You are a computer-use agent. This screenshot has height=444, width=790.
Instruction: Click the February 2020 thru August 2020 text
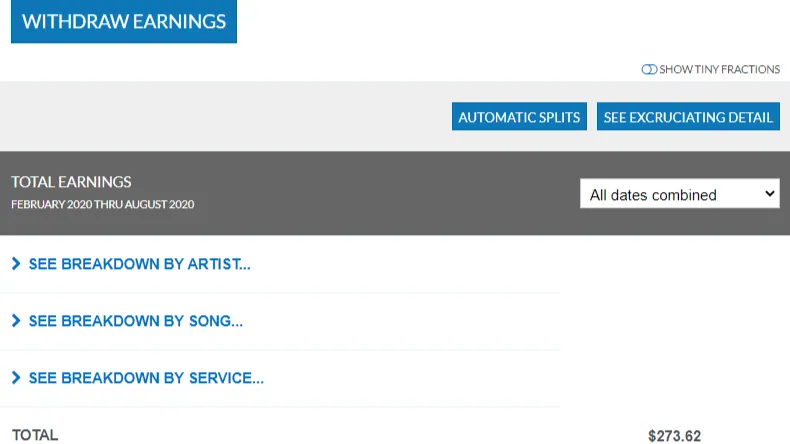tap(102, 204)
